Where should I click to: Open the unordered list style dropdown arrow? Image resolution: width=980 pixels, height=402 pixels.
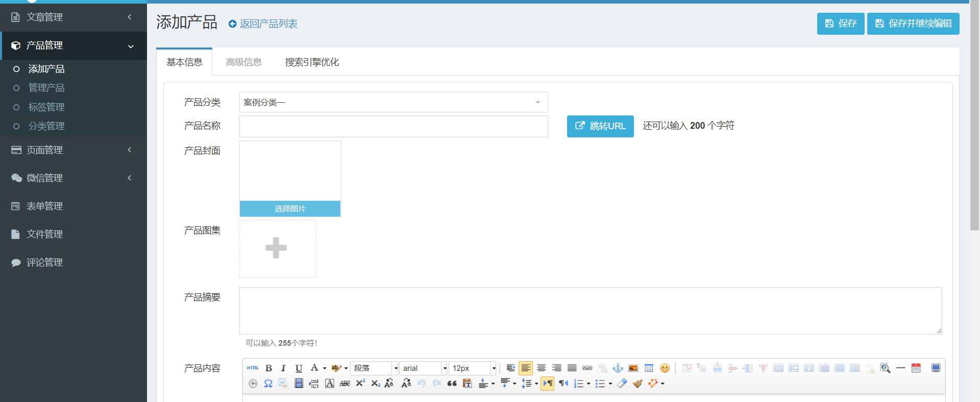coord(610,384)
